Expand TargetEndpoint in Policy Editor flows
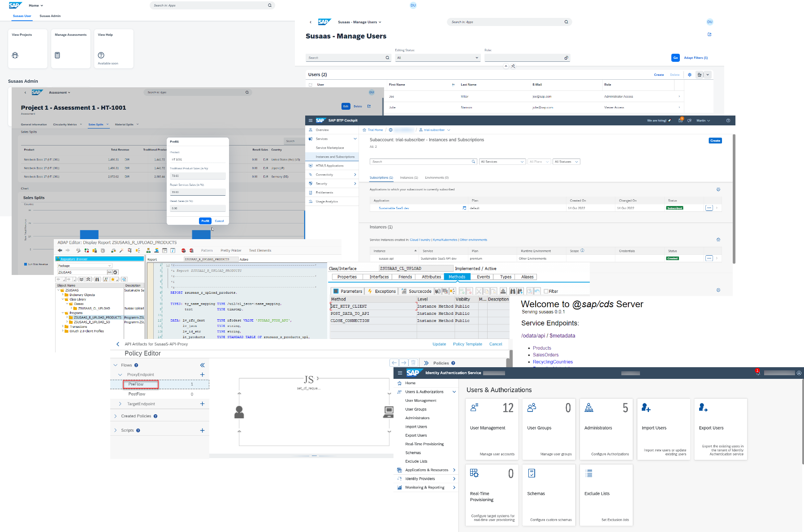 [120, 404]
